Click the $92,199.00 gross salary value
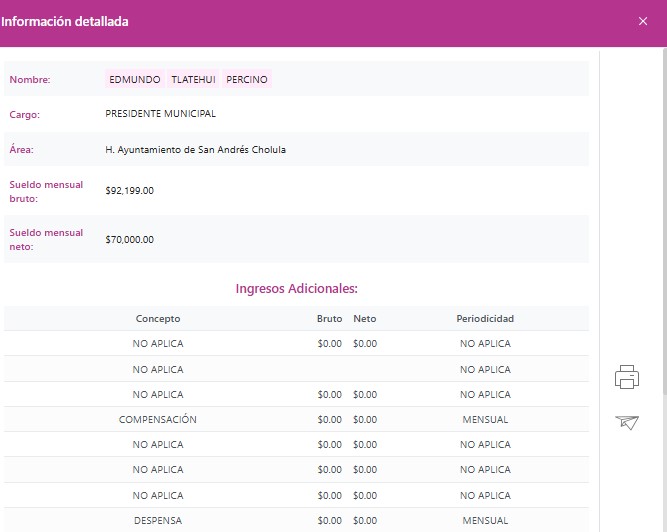667x532 pixels. tap(129, 191)
